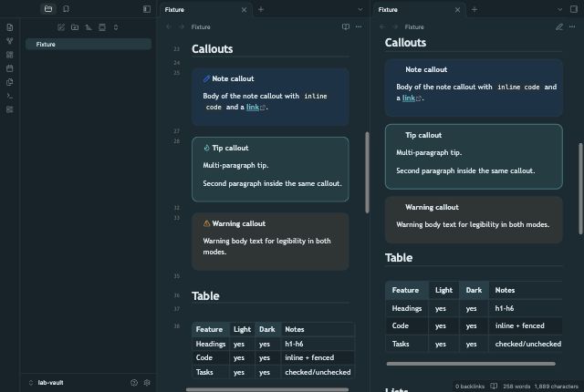The height and width of the screenshot is (392, 584).
Task: Navigate back in left pane
Action: (169, 26)
